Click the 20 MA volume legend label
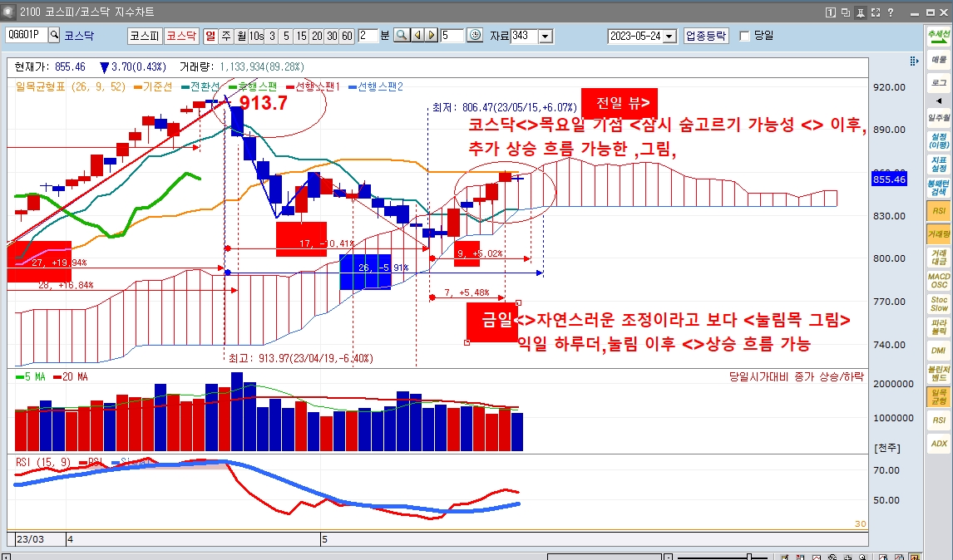This screenshot has width=953, height=560. click(71, 377)
